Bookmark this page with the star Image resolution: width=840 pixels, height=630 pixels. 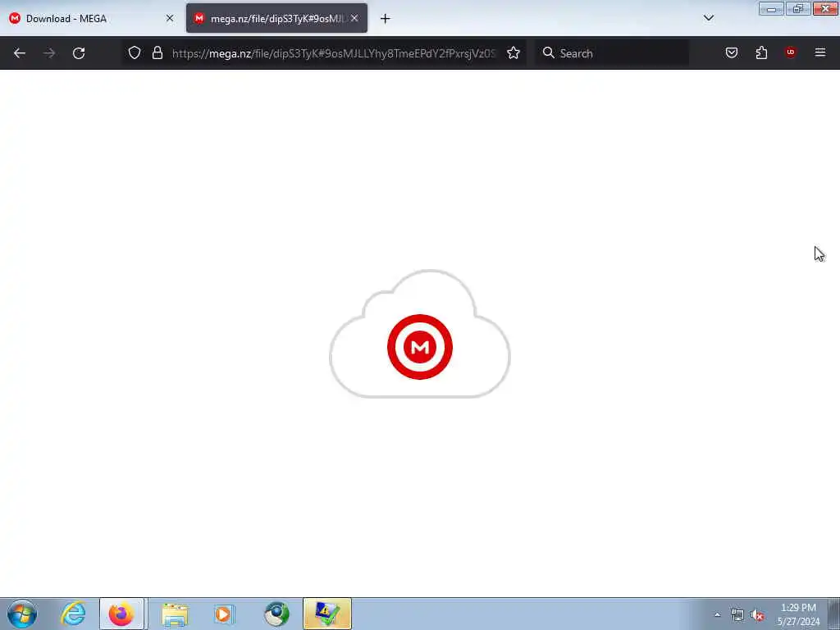[514, 53]
